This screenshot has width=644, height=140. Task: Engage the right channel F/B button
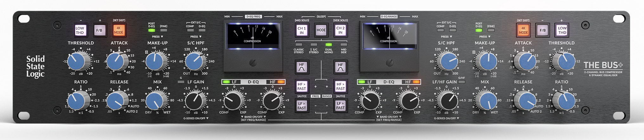[543, 30]
